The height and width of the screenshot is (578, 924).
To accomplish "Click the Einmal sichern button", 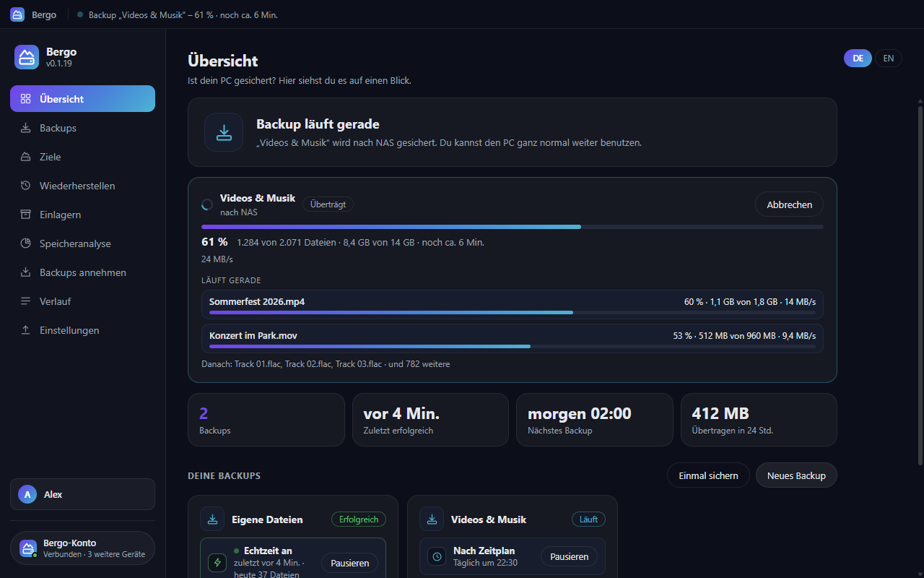I will (708, 475).
